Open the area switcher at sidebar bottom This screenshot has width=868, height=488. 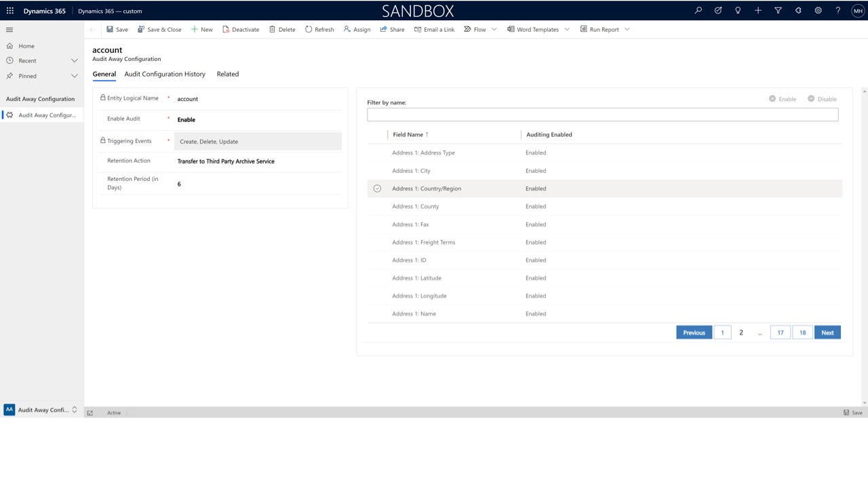42,410
